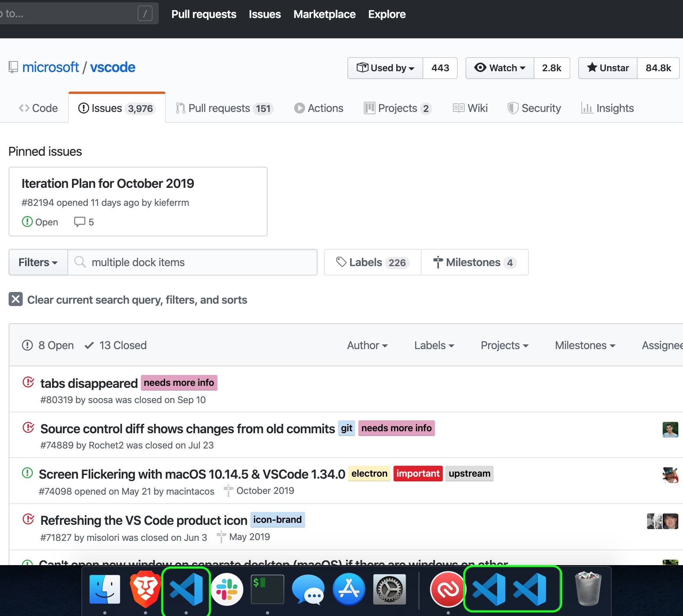
Task: Open Authy red icon in dock
Action: [448, 589]
